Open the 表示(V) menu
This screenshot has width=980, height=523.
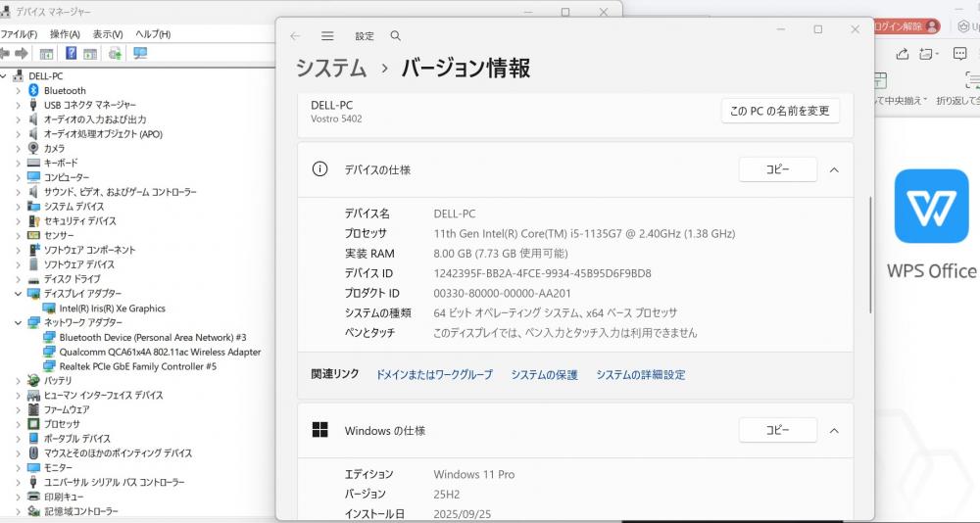[x=108, y=34]
